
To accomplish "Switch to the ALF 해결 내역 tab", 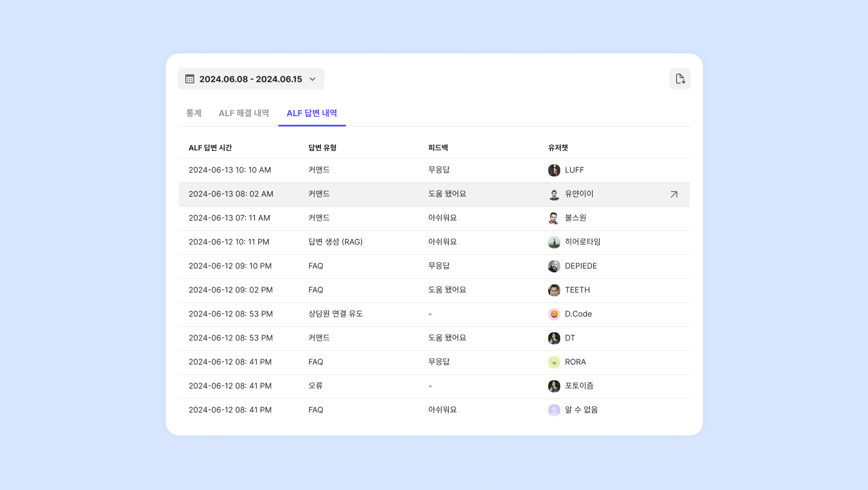I will [x=244, y=113].
